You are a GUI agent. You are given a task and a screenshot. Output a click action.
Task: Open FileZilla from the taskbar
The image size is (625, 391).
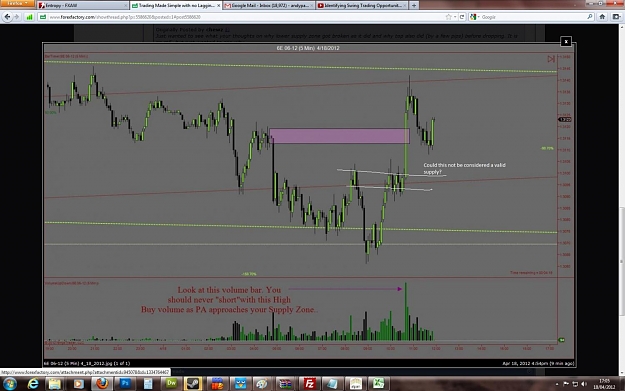[309, 384]
